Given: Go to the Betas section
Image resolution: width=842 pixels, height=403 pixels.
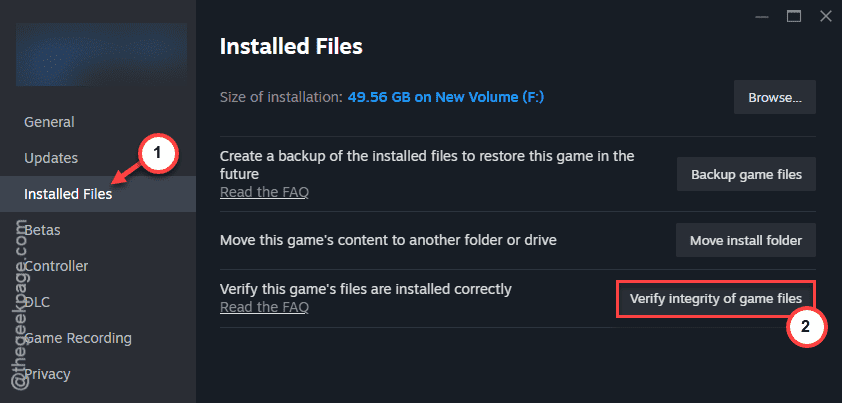Looking at the screenshot, I should [42, 230].
